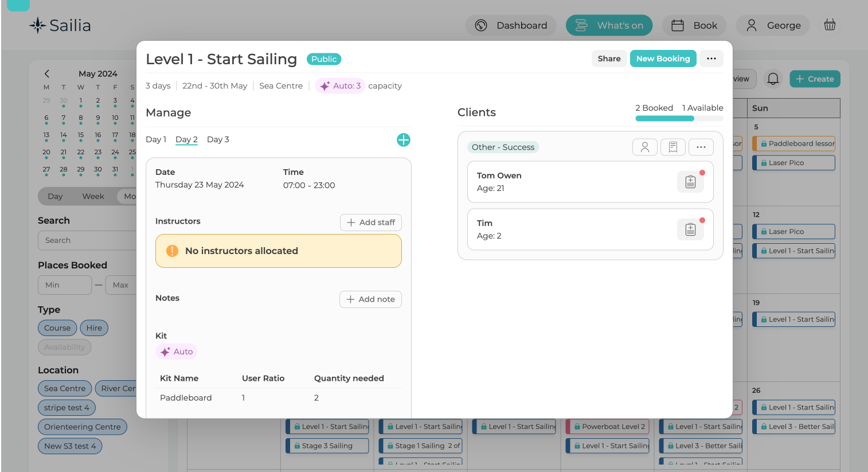Screen dimensions: 868x472
Task: Click the New Booking button
Action: [663, 58]
